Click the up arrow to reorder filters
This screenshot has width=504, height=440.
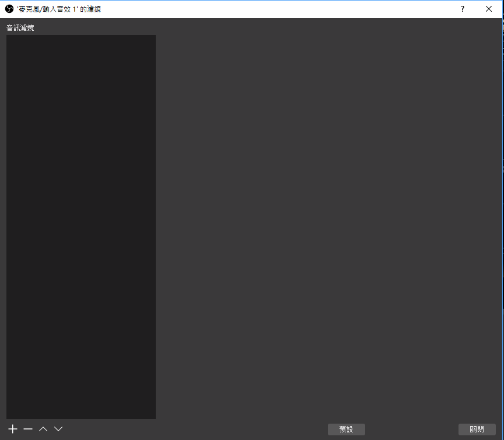point(43,428)
